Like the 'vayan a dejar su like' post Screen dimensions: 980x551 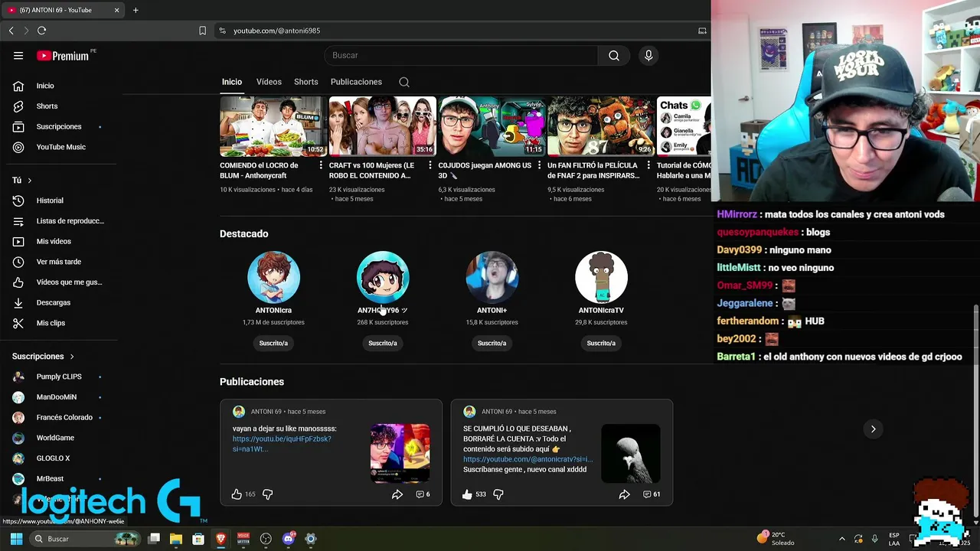tap(237, 494)
